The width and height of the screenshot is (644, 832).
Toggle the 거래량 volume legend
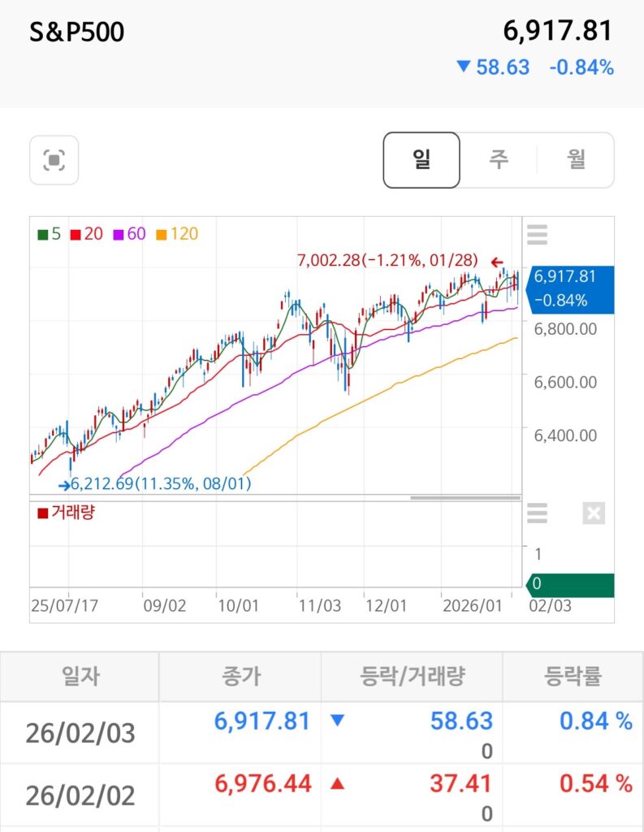point(66,513)
